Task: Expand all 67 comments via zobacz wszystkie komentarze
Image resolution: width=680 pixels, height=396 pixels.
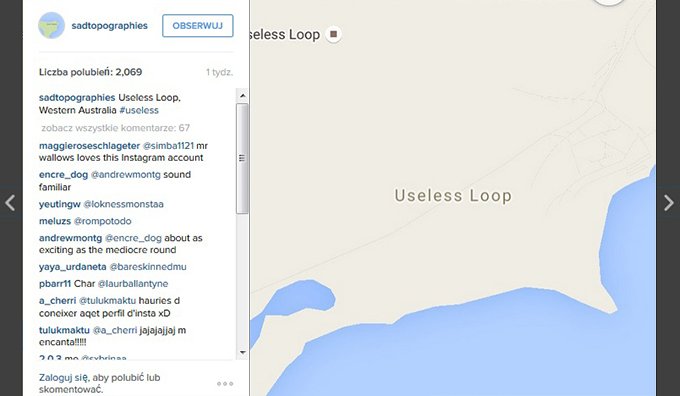Action: click(115, 128)
